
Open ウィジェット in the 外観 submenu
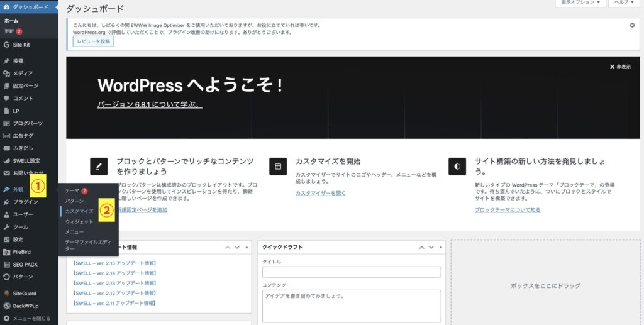(x=79, y=221)
